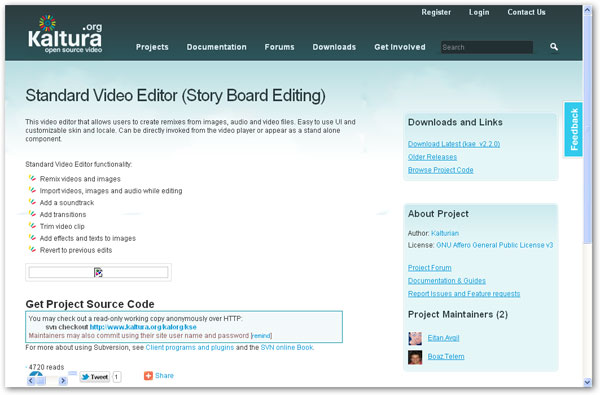Open the Projects menu

pyautogui.click(x=152, y=47)
